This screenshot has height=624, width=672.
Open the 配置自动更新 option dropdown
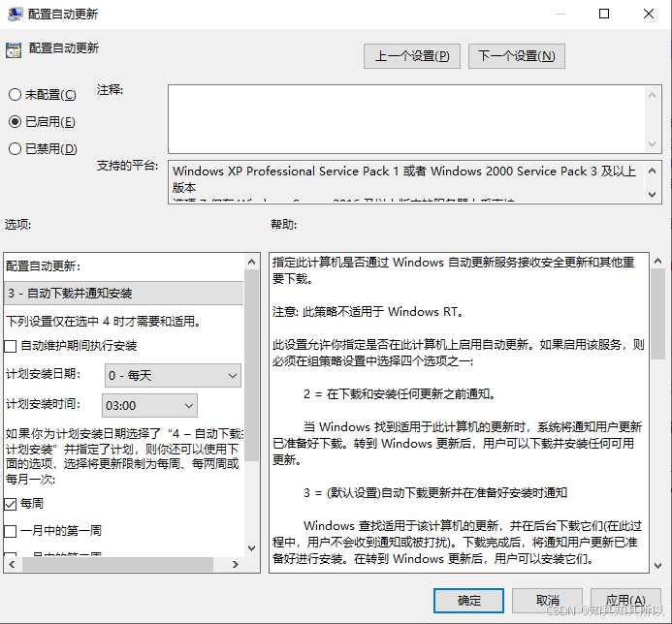123,294
